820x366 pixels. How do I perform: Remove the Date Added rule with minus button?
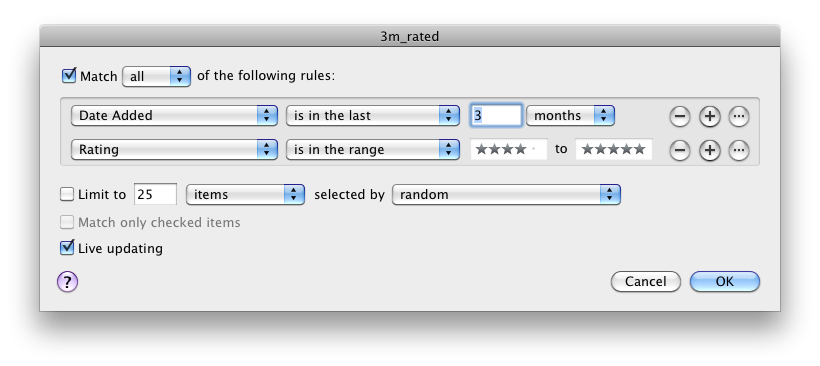coord(679,117)
